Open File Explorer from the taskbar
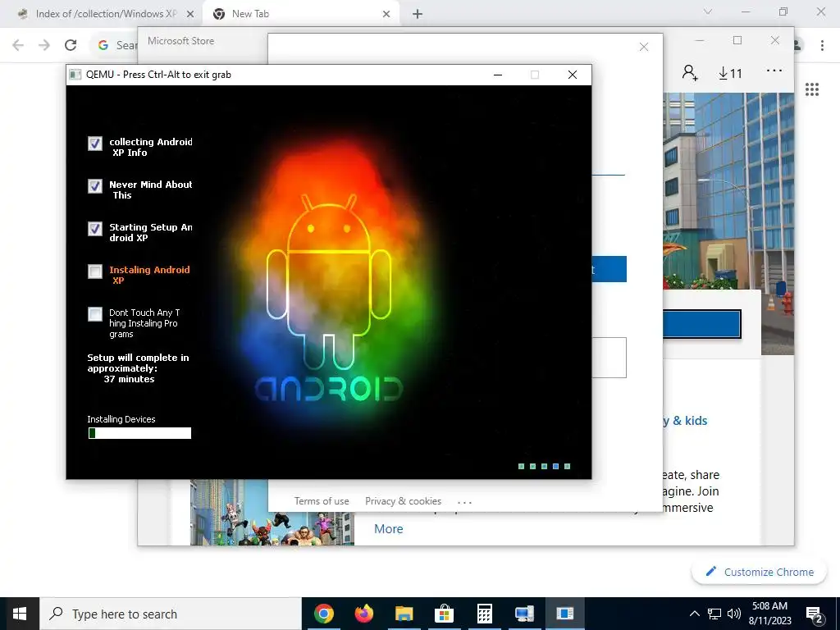This screenshot has height=630, width=840. coord(404,614)
